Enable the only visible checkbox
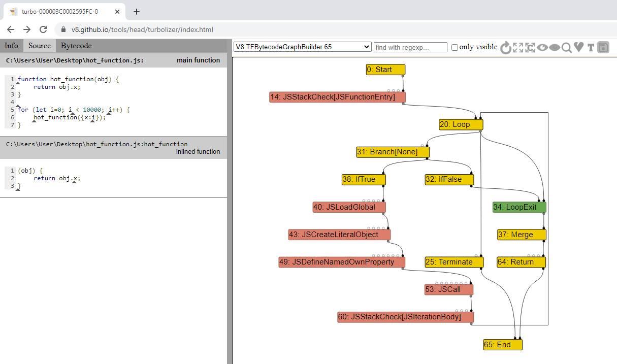 (x=454, y=47)
